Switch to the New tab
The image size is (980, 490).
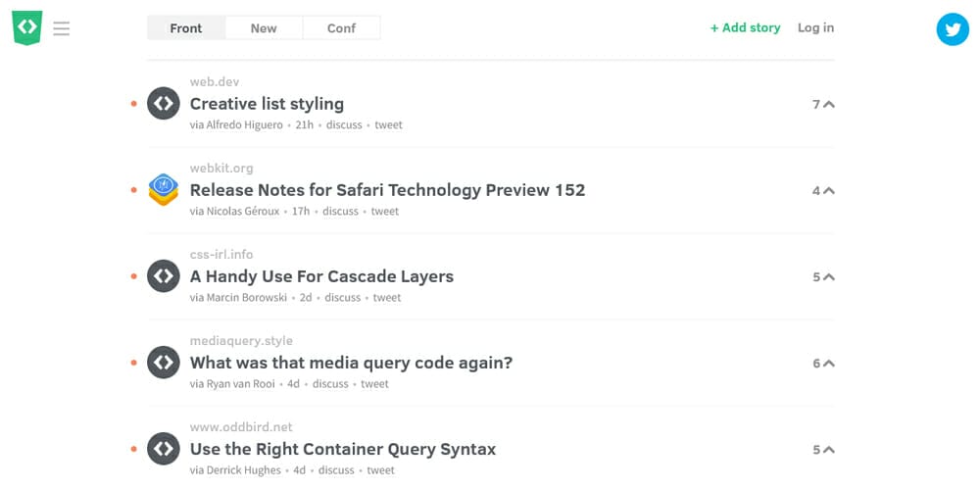tap(264, 28)
